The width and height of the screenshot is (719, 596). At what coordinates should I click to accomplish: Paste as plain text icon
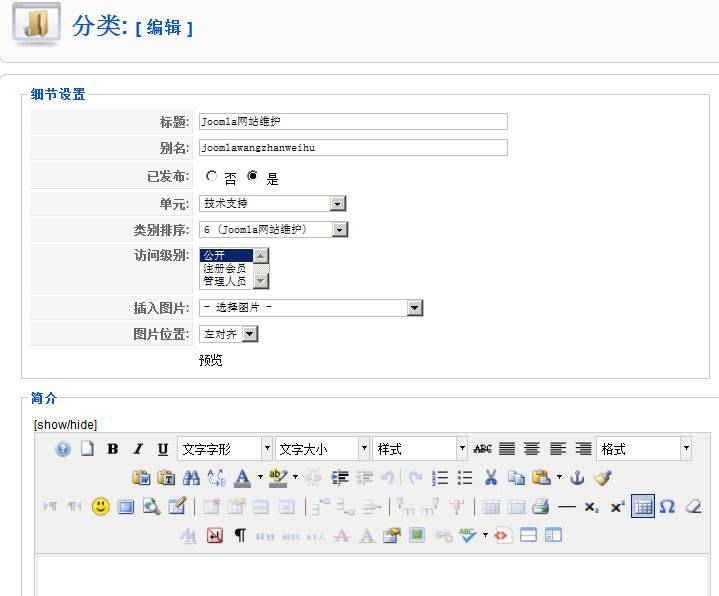click(x=166, y=478)
